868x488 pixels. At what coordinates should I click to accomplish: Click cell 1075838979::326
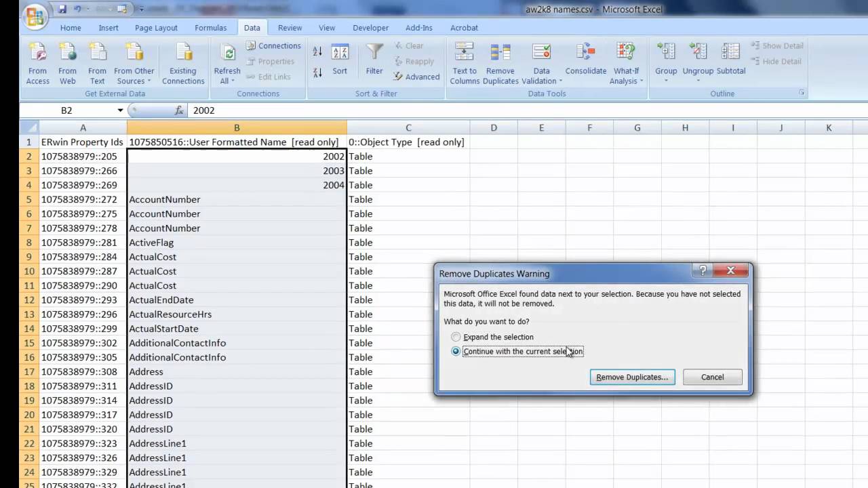[83, 457]
